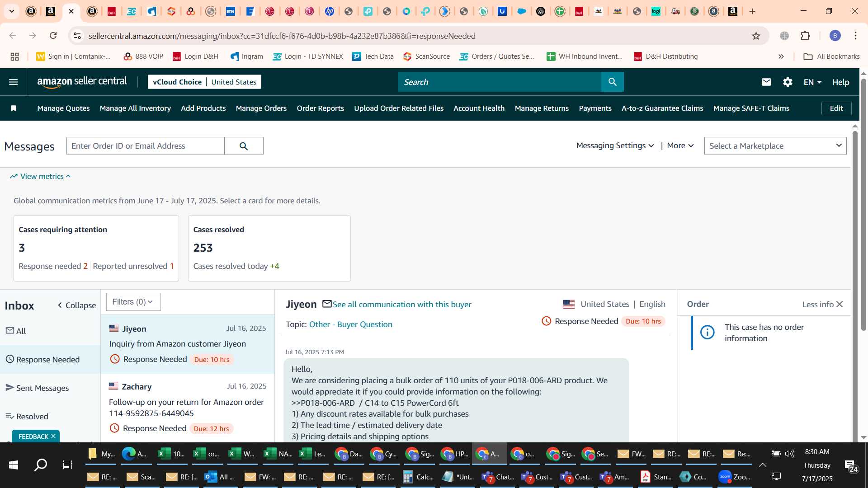Open the Zachary return follow-up message

(x=187, y=407)
